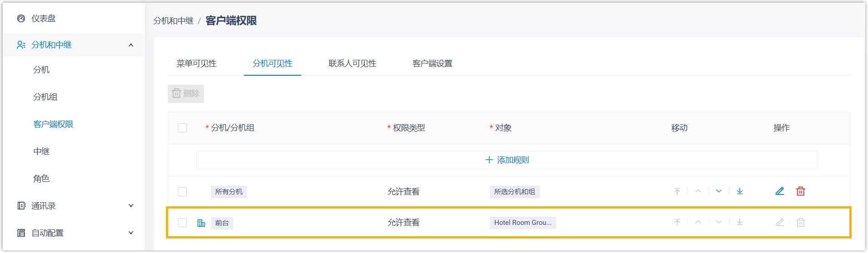868x253 pixels.
Task: Open 分机组 in the sidebar
Action: coord(45,97)
